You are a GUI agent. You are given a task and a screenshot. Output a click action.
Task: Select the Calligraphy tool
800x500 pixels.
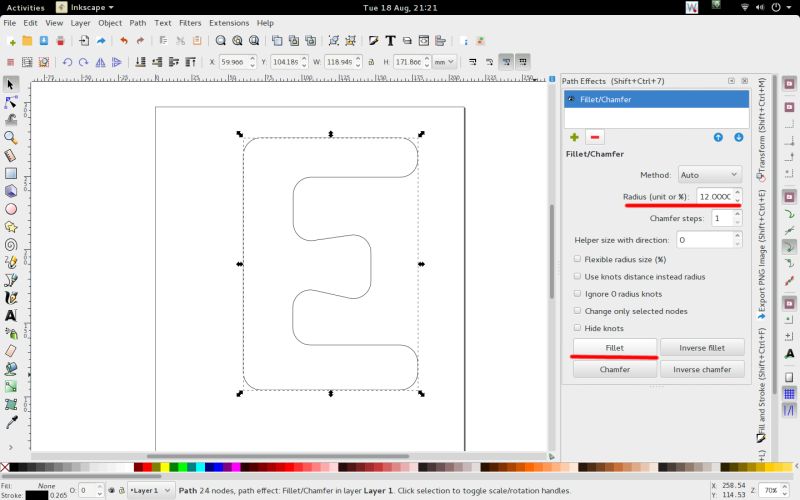point(11,297)
